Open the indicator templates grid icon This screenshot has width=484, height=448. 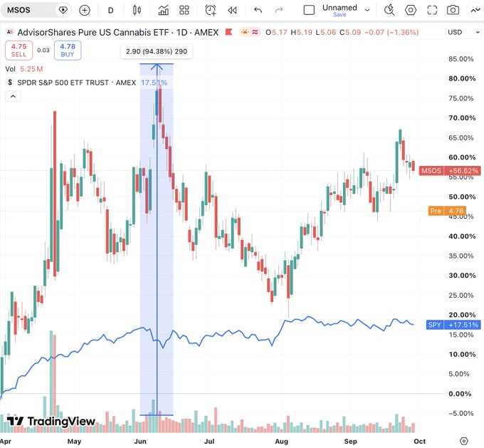pyautogui.click(x=184, y=10)
